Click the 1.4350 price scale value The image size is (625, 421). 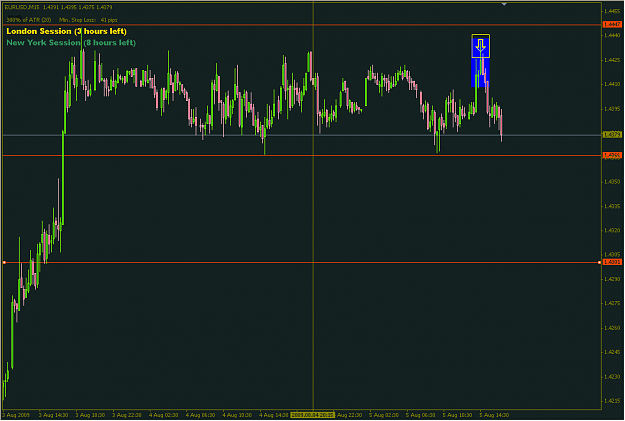point(612,181)
